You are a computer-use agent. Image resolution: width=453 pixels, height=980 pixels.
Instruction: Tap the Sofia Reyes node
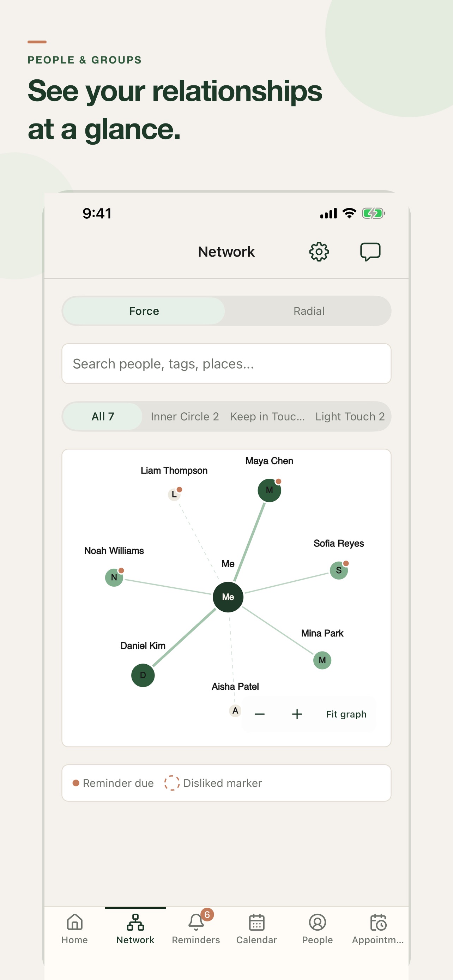click(x=338, y=570)
